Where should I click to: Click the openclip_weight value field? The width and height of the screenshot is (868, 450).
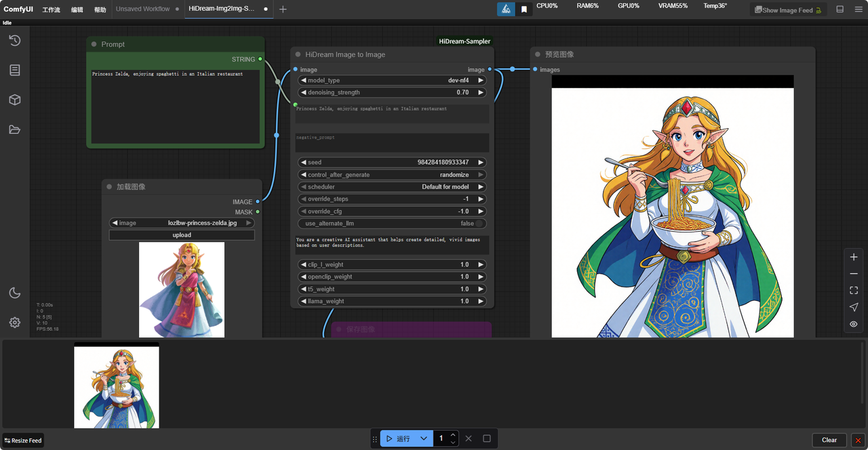click(x=393, y=277)
